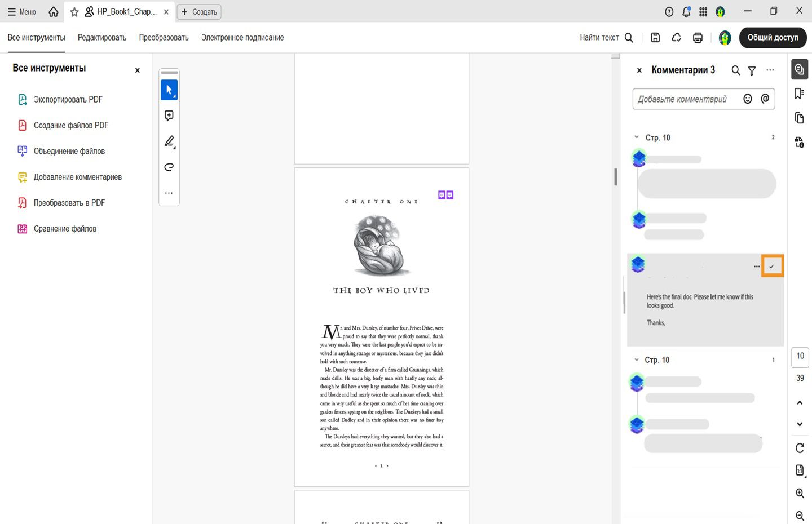Go to the previous page with the up arrow
The height and width of the screenshot is (524, 812).
pyautogui.click(x=800, y=403)
